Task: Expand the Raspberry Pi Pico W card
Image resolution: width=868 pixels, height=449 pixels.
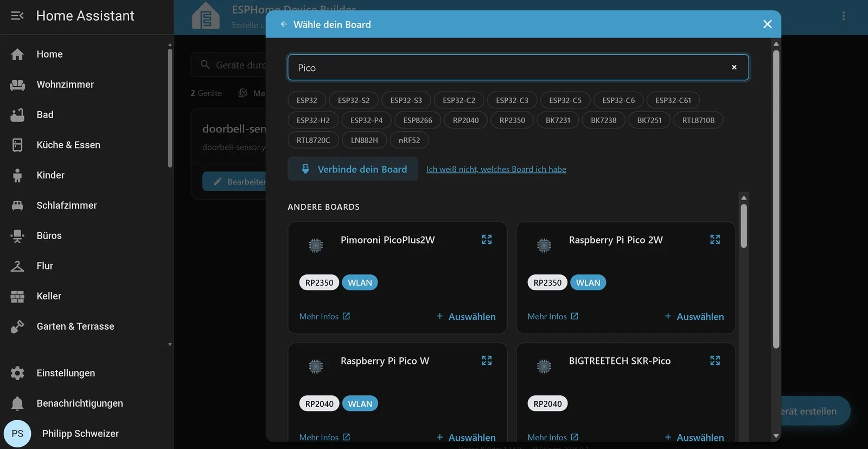Action: click(x=487, y=361)
